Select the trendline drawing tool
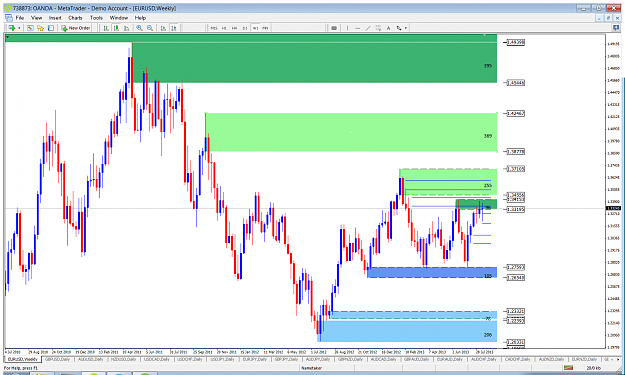Image resolution: width=625 pixels, height=375 pixels. [x=368, y=28]
